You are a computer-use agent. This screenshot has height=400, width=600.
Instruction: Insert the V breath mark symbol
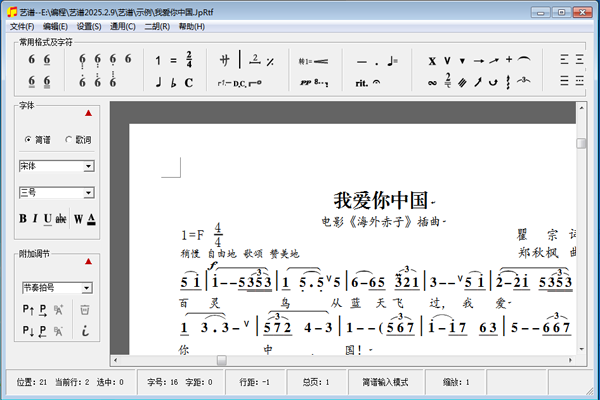click(x=447, y=60)
